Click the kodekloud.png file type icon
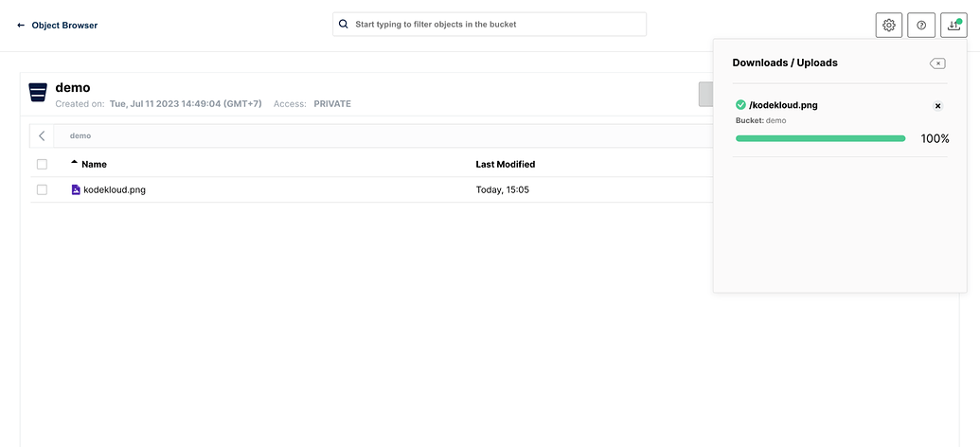Image resolution: width=980 pixels, height=447 pixels. tap(76, 189)
